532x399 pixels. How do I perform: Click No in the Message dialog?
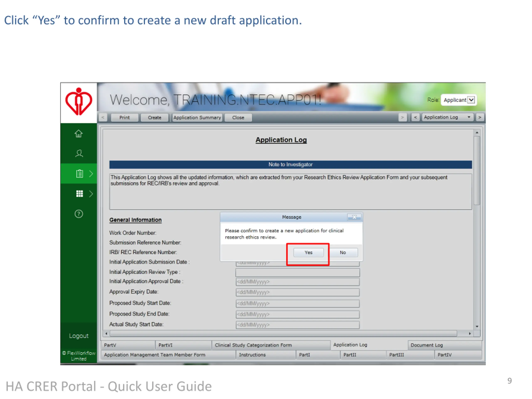(343, 252)
